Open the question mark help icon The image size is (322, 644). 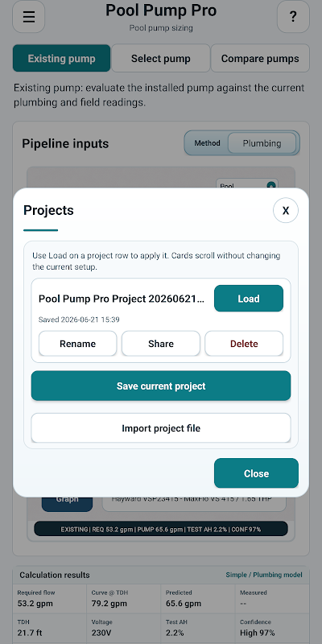point(293,16)
